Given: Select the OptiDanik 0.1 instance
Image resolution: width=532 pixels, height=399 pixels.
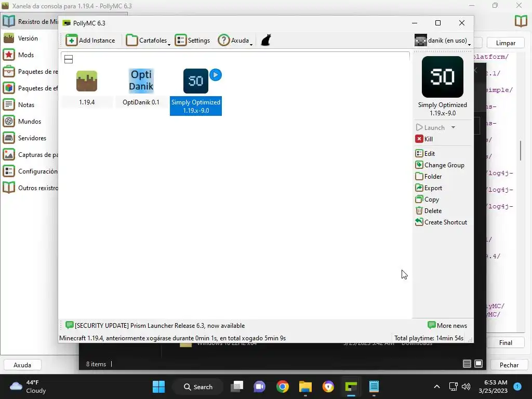Looking at the screenshot, I should click(141, 87).
